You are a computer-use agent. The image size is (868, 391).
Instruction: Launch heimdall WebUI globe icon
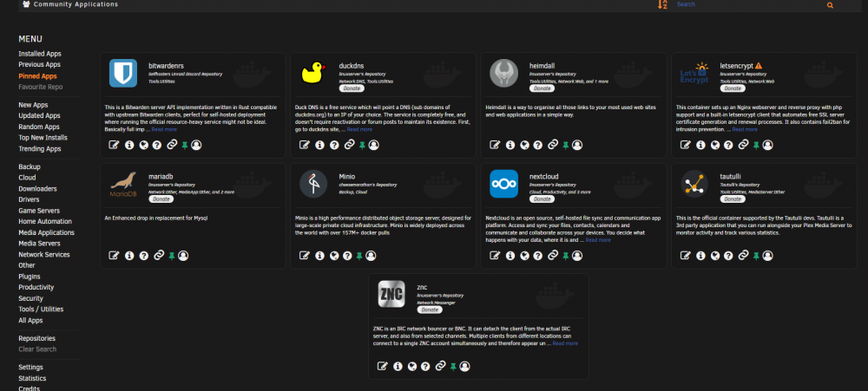[x=524, y=145]
